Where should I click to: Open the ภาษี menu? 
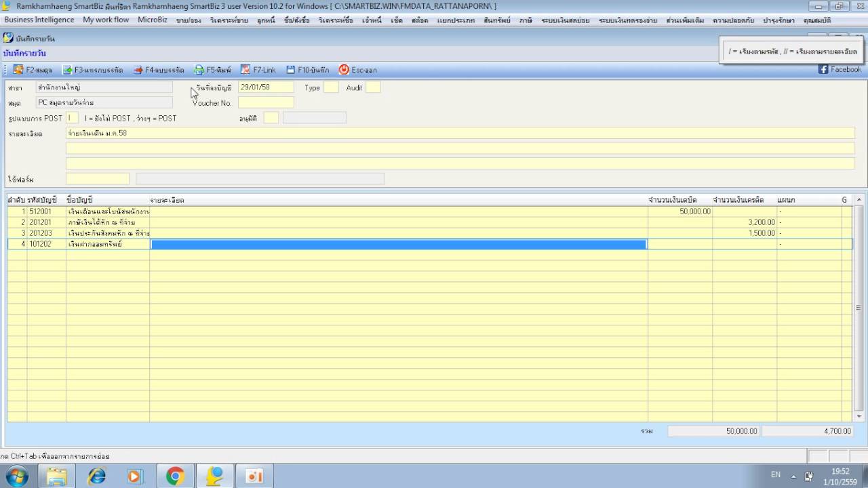point(526,20)
